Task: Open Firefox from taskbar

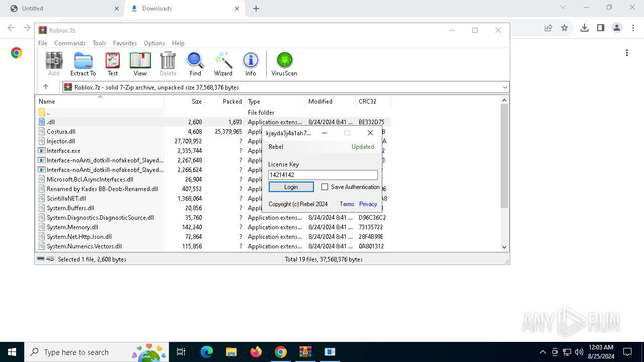Action: pyautogui.click(x=256, y=352)
